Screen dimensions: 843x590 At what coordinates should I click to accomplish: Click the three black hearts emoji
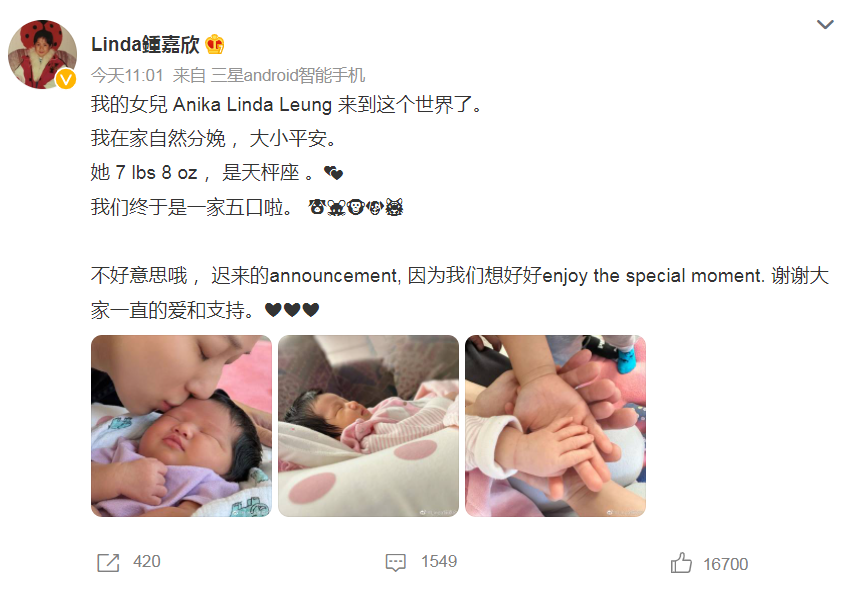point(292,310)
